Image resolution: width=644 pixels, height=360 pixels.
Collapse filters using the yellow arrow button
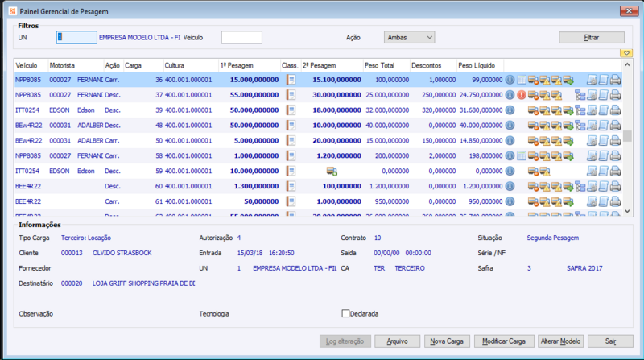tap(625, 52)
